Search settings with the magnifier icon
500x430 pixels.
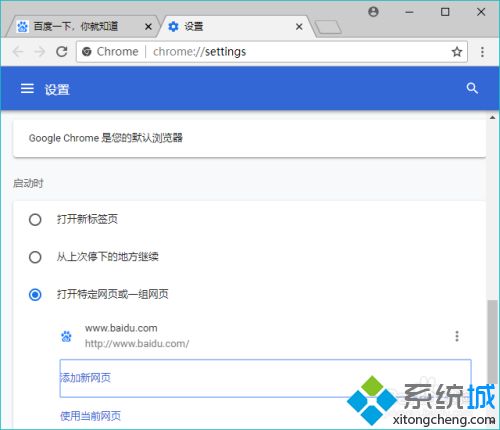coord(472,89)
